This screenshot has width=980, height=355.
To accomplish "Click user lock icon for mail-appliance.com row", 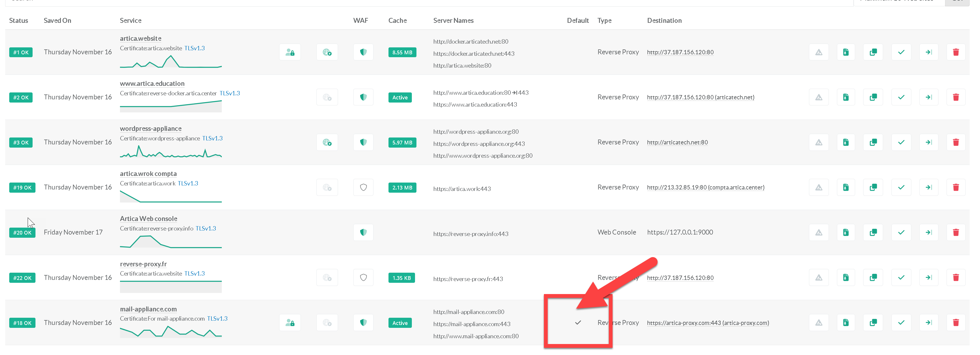I will tap(290, 323).
